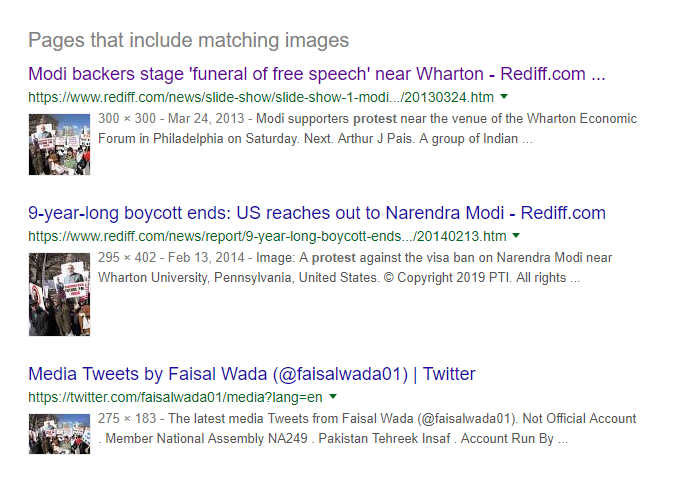674x485 pixels.
Task: Open Media Tweets by Faisal Wada link
Action: pyautogui.click(x=252, y=374)
